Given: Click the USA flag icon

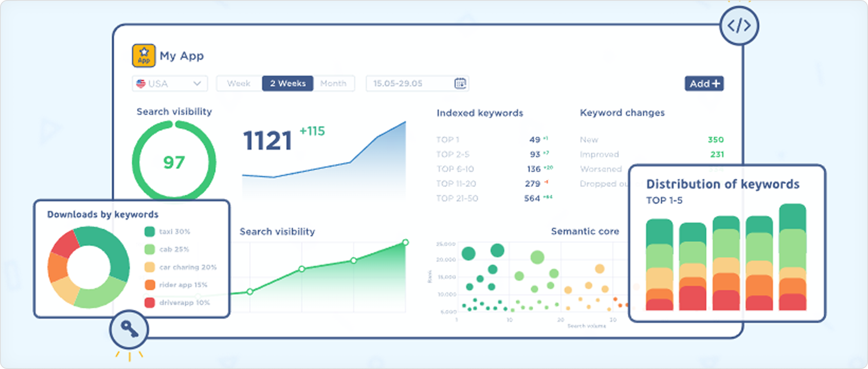Looking at the screenshot, I should pyautogui.click(x=141, y=84).
